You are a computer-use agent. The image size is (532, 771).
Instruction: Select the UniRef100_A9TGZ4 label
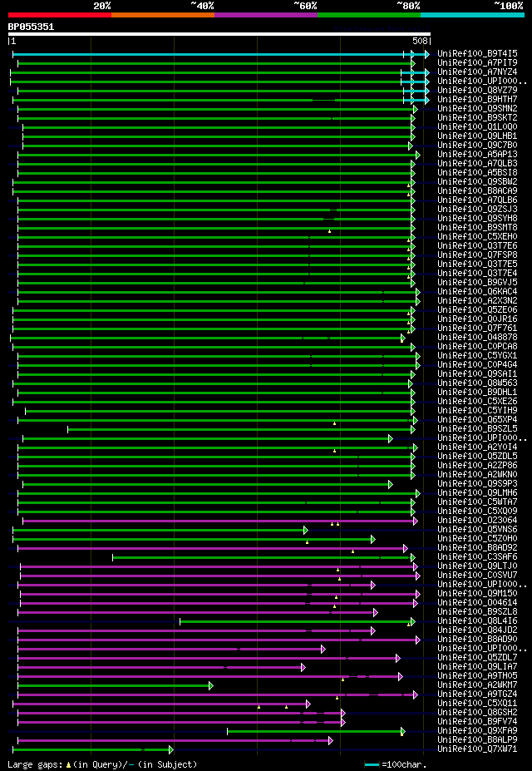point(477,694)
